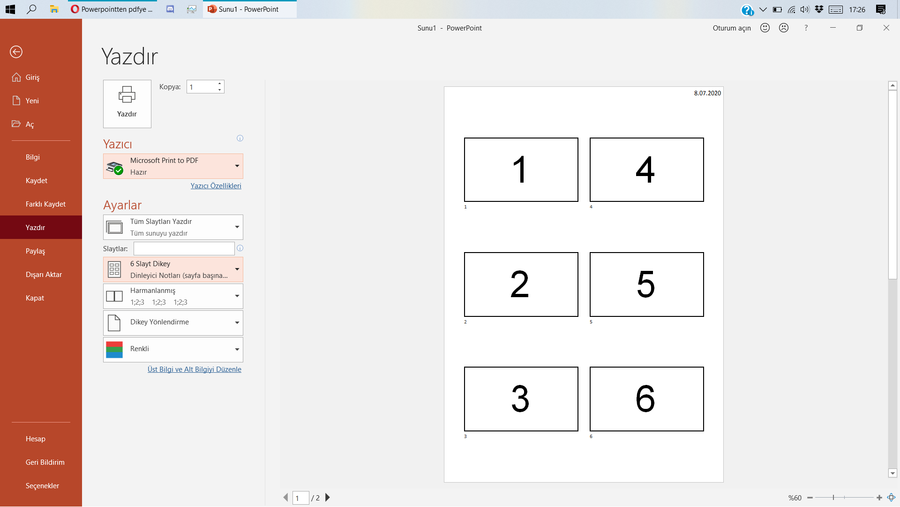The width and height of the screenshot is (900, 507).
Task: Click Oturum açın sign-in link
Action: (732, 28)
